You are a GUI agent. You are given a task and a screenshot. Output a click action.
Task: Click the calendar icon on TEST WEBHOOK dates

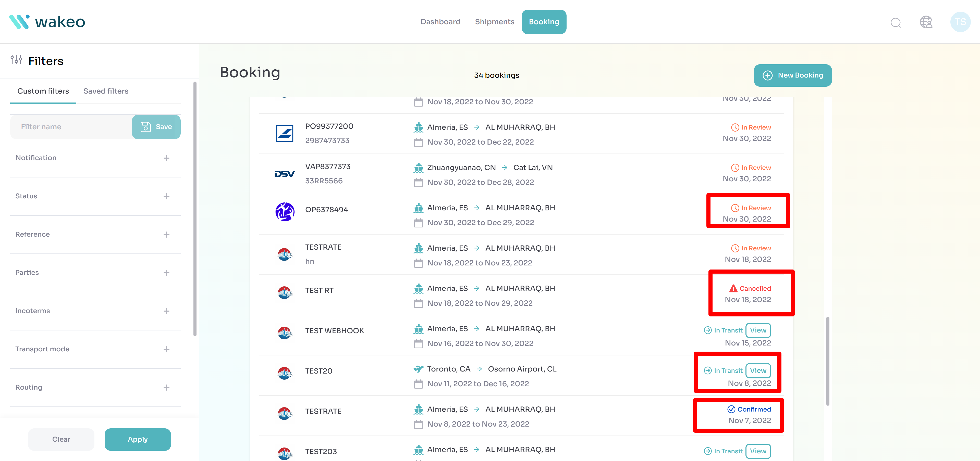(419, 343)
